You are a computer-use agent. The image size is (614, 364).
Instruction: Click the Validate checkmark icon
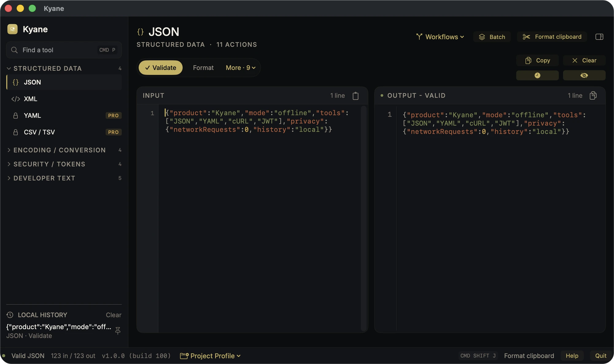[147, 68]
